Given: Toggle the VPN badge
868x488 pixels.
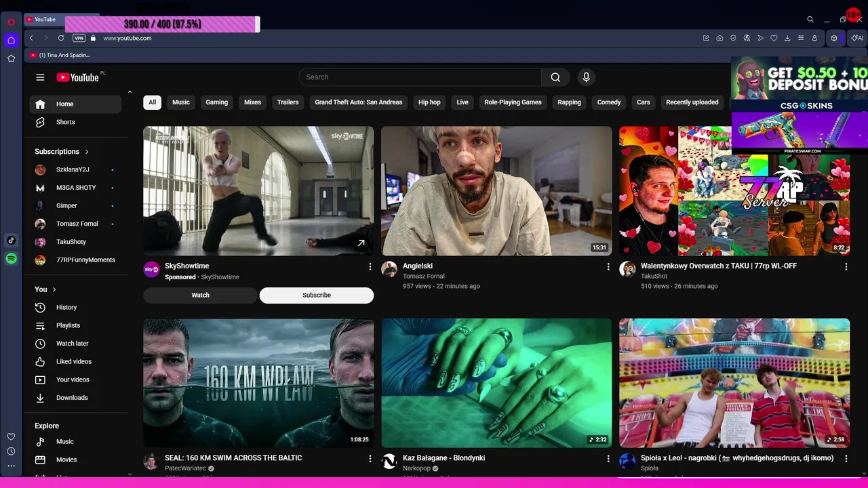Looking at the screenshot, I should pyautogui.click(x=79, y=38).
